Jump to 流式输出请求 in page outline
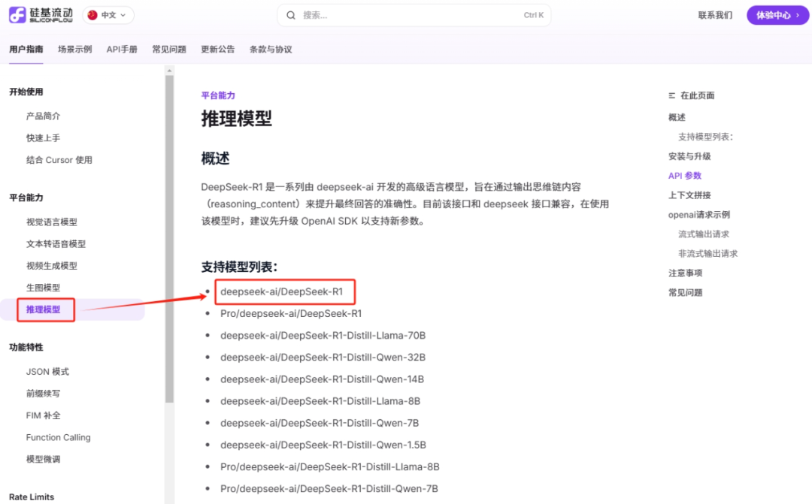This screenshot has height=504, width=812. point(704,234)
